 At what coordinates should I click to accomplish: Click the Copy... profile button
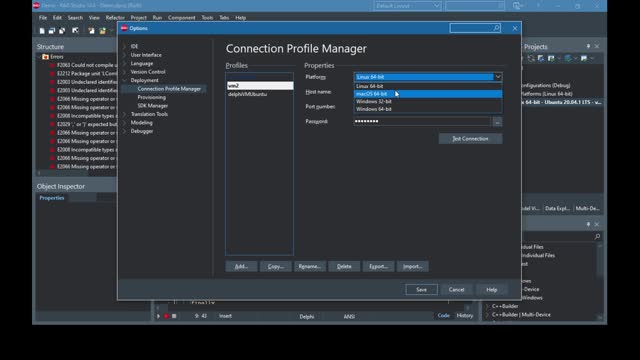276,267
